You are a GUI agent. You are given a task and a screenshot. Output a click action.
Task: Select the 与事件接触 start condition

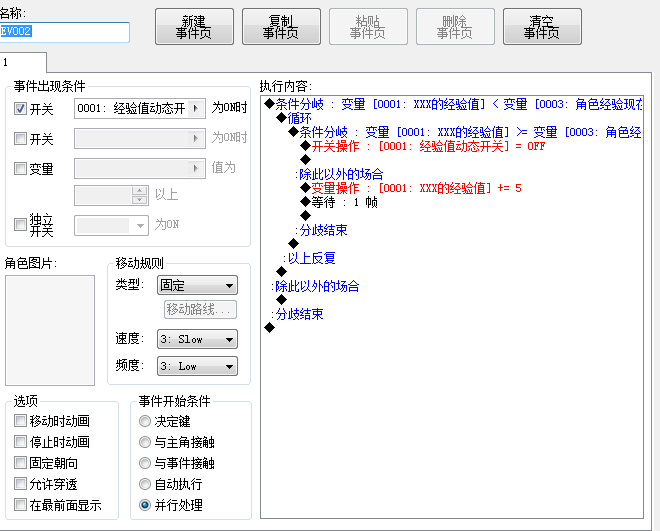(x=145, y=463)
